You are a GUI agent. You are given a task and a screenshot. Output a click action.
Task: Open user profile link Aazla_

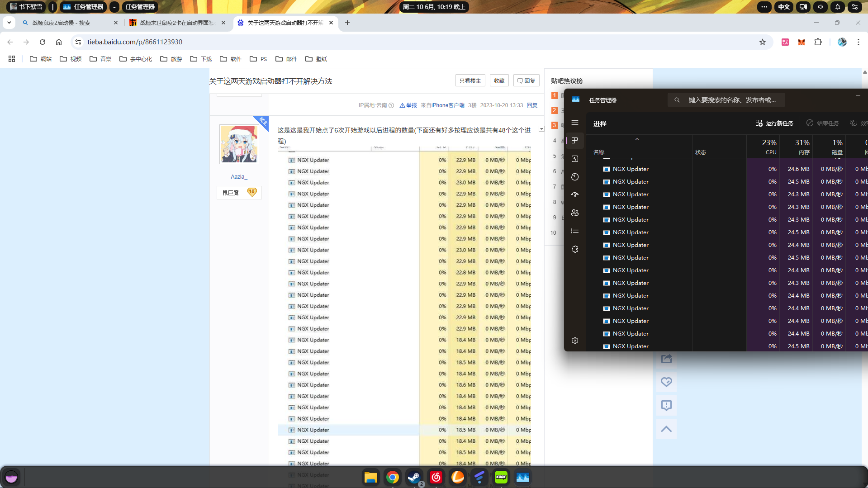tap(239, 177)
